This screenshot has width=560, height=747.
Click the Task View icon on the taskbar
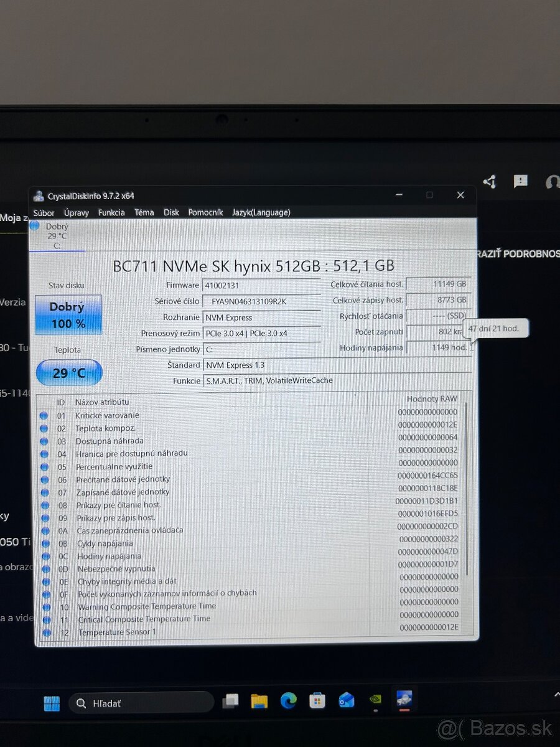tap(231, 700)
